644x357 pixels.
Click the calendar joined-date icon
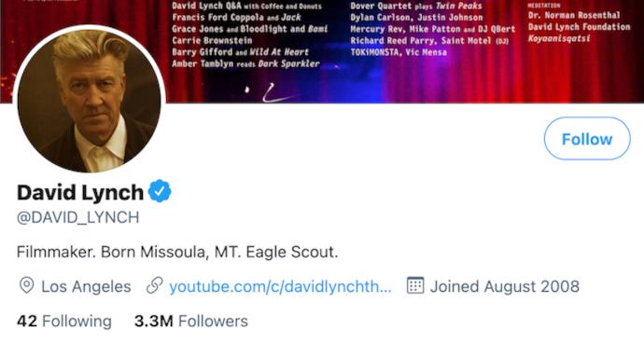click(x=414, y=285)
